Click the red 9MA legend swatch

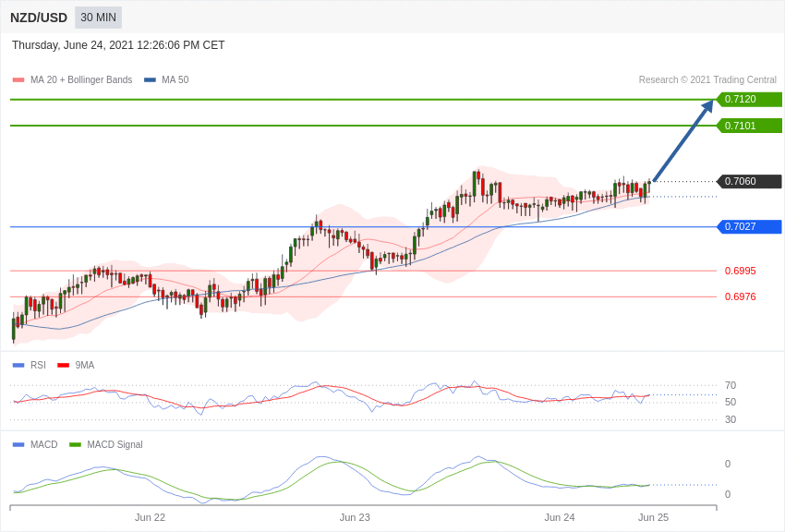pos(64,366)
